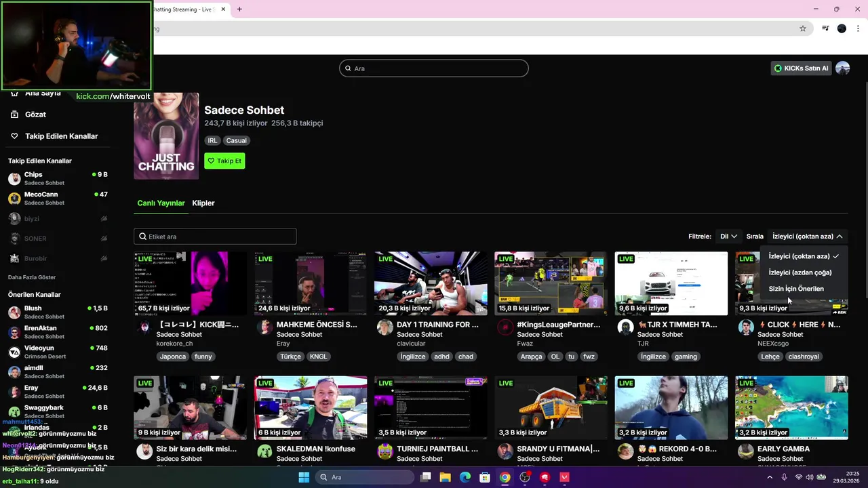The width and height of the screenshot is (868, 488).
Task: Open SKALEDMAN !konfuse stream thumbnail
Action: (x=311, y=408)
